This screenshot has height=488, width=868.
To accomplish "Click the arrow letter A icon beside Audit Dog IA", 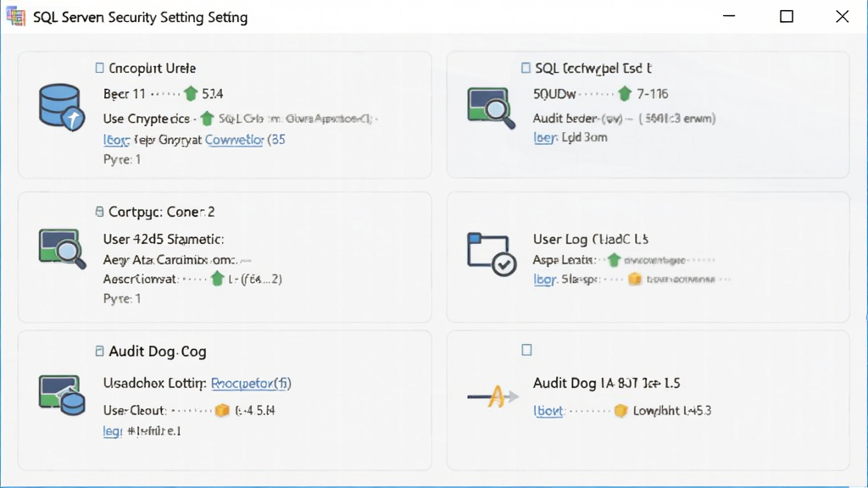I will click(x=492, y=396).
